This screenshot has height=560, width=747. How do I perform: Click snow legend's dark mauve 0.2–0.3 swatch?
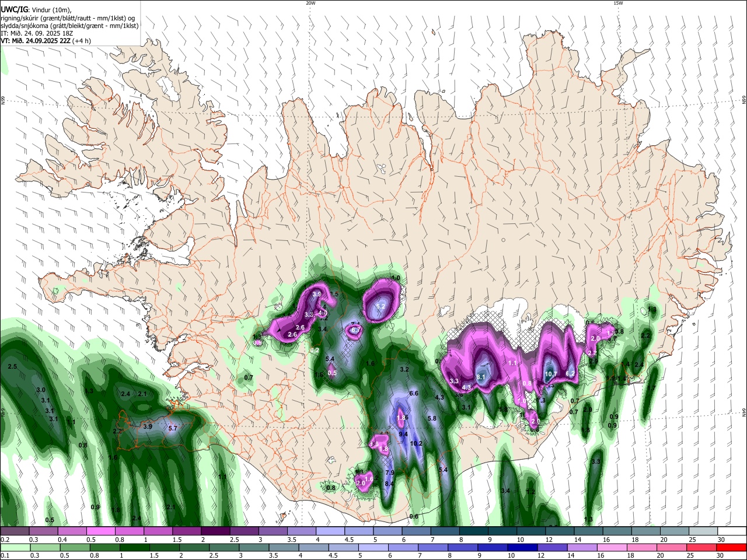tap(15, 531)
